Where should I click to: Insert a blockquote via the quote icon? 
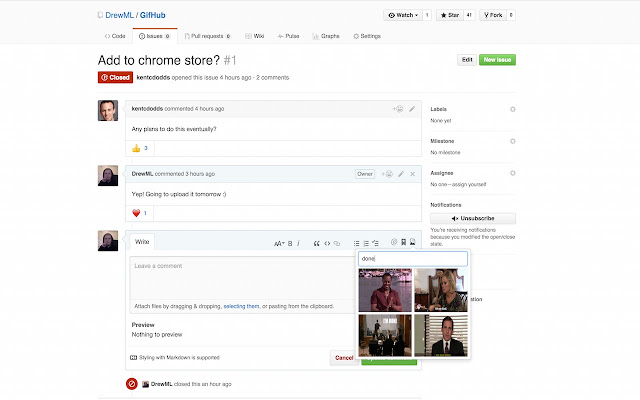(316, 244)
